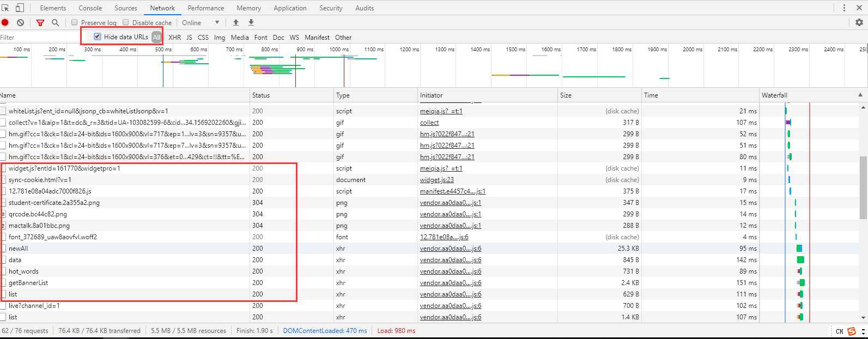Click the CH input language indicator
868x339 pixels.
click(x=839, y=331)
